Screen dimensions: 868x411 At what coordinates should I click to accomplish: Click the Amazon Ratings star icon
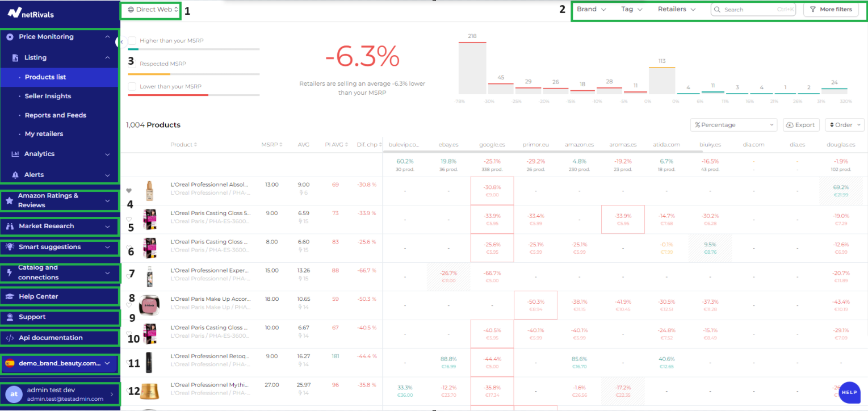pos(10,200)
